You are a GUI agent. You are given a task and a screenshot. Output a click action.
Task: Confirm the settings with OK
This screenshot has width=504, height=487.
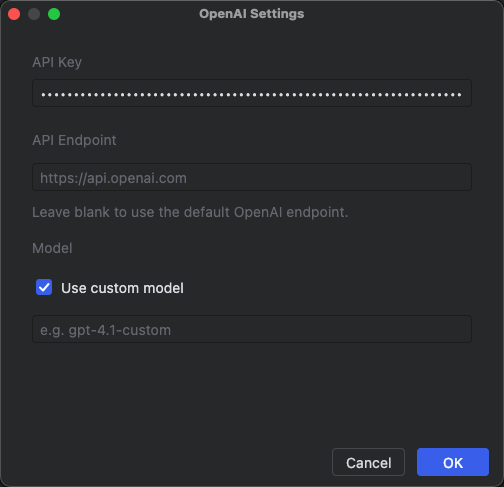tap(453, 462)
